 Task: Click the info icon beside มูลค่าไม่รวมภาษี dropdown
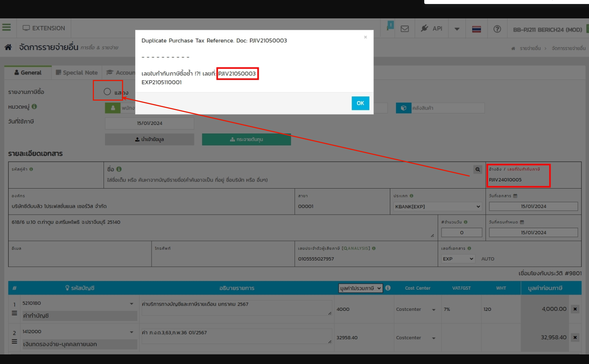pyautogui.click(x=388, y=288)
